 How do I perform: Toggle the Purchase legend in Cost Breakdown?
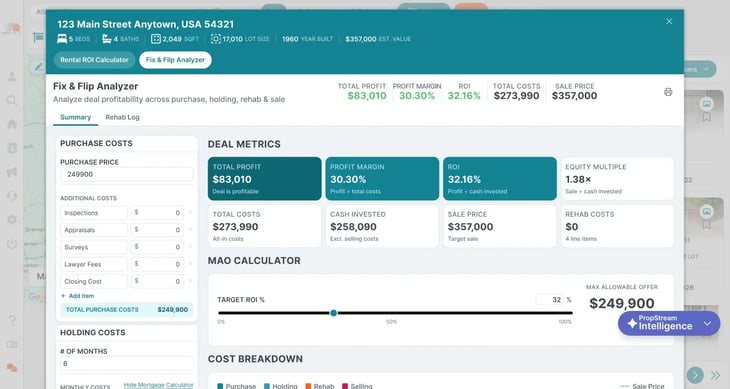coord(237,386)
